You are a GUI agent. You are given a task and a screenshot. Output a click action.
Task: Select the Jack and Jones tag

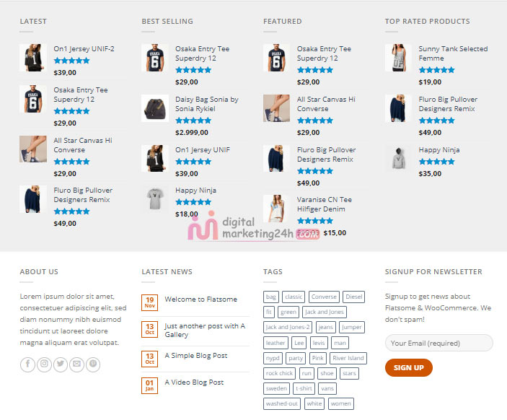(325, 312)
